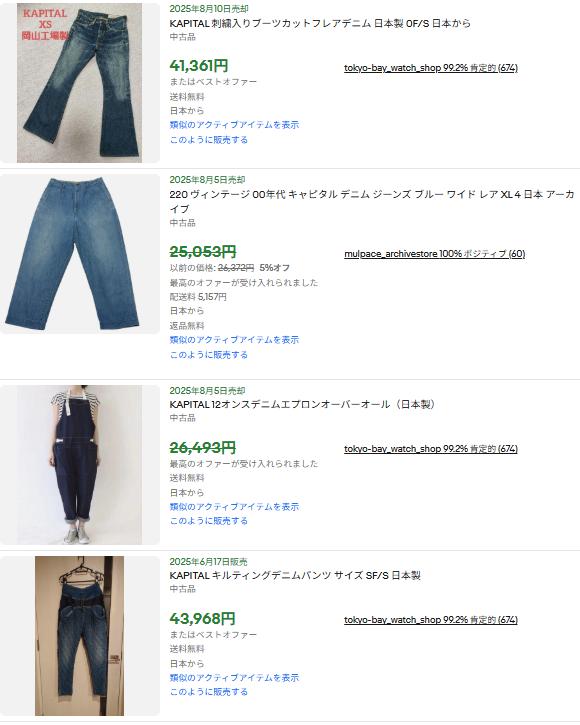Click このように販売する under apron overall
Screen dimensions: 580x725
pos(209,521)
